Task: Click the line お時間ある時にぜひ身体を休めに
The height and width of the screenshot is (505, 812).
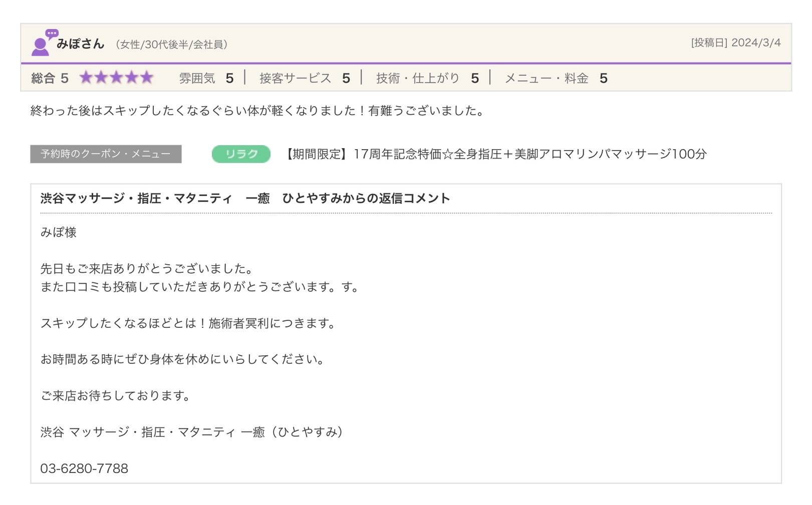Action: point(183,359)
